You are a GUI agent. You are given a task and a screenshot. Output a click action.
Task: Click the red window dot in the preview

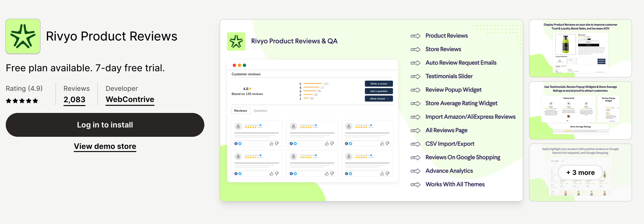(234, 65)
